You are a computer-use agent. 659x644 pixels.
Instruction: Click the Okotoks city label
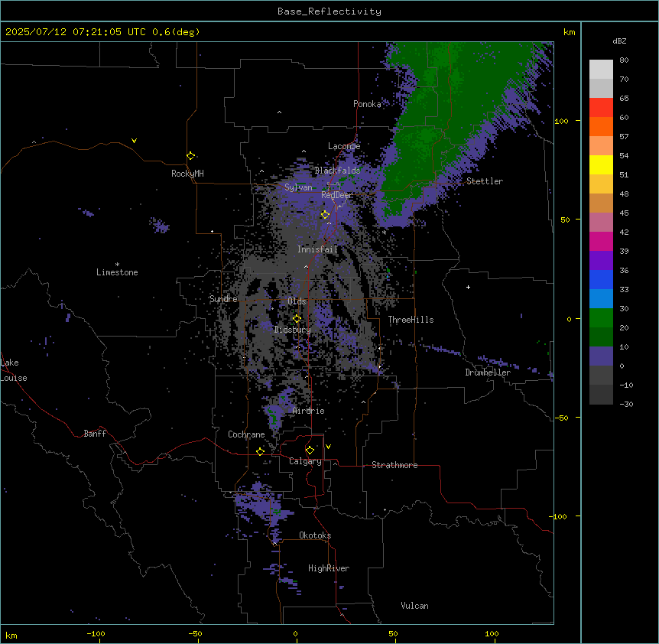(315, 535)
